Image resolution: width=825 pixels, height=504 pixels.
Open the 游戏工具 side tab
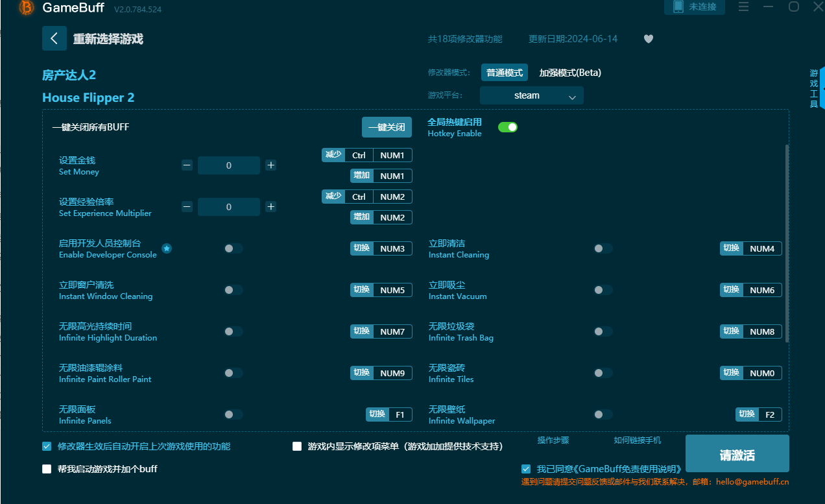(815, 89)
